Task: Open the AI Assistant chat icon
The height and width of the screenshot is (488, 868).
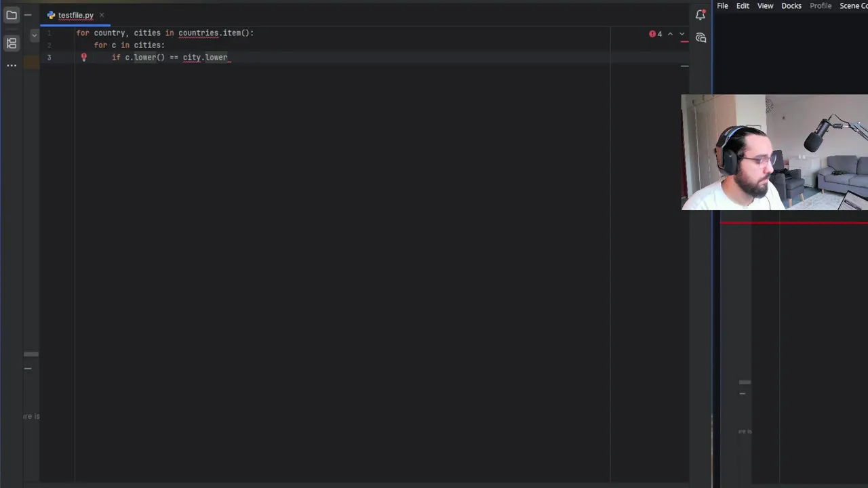Action: pos(701,38)
